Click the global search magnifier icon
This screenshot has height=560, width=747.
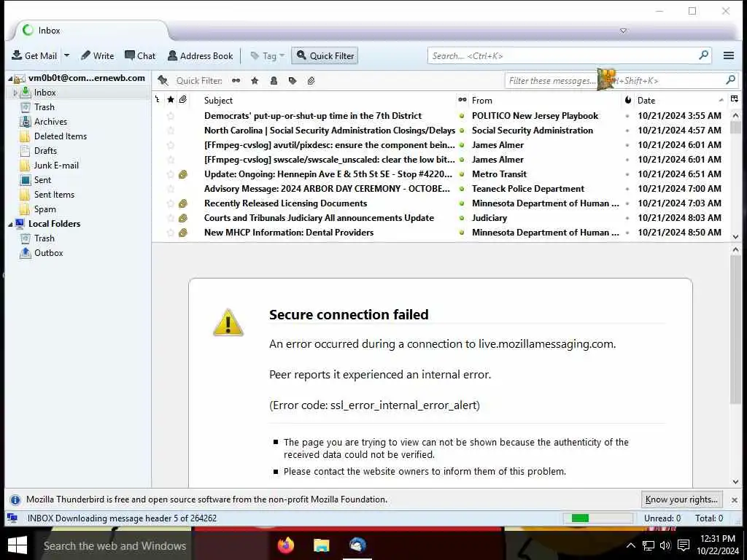click(x=703, y=55)
